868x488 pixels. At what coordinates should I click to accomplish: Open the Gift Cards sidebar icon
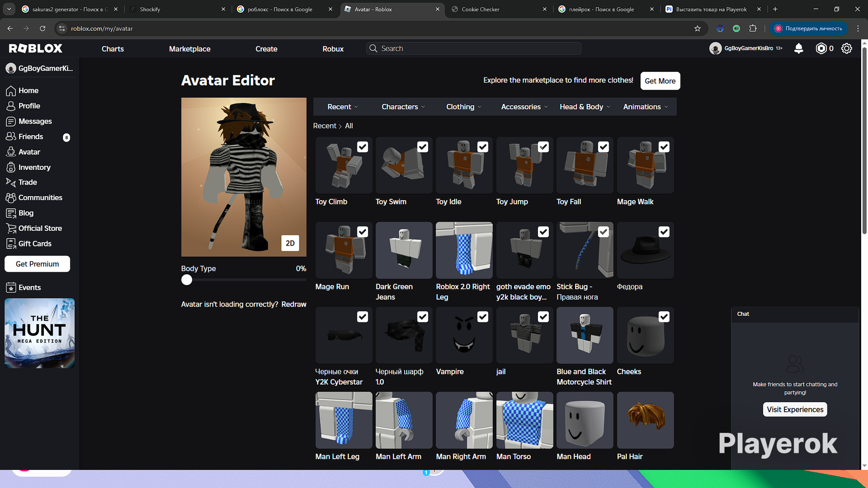[x=11, y=244]
